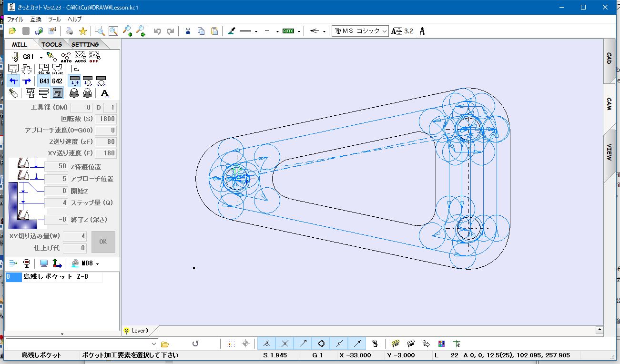Click the text engraving A icon in MILL panel

click(105, 93)
